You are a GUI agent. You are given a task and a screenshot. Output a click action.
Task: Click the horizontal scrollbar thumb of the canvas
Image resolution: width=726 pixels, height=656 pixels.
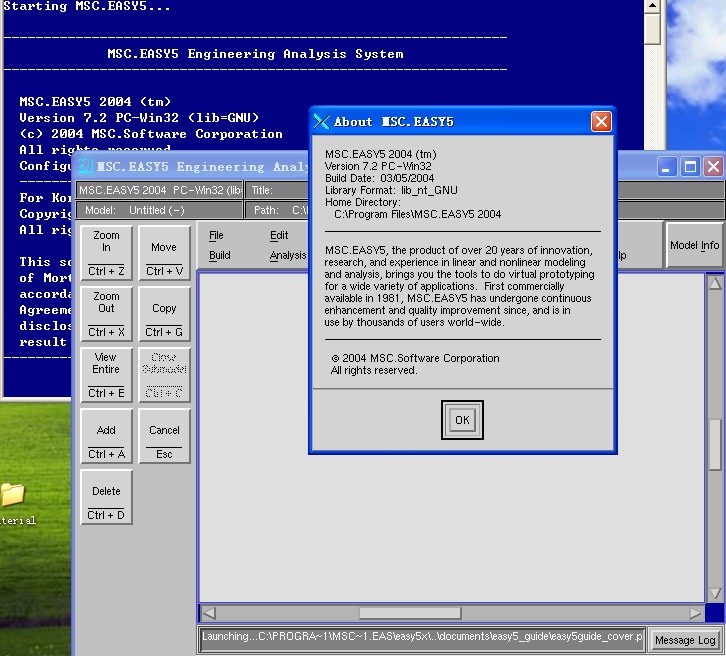point(410,613)
